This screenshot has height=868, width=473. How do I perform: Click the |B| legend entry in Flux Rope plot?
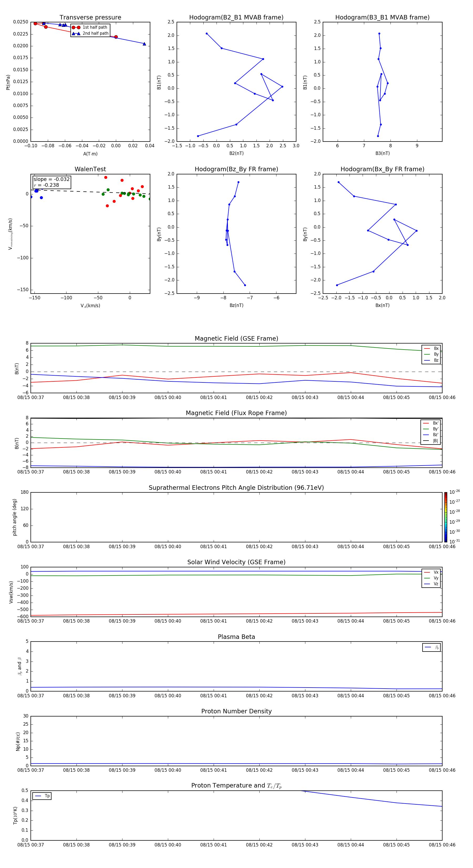pyautogui.click(x=431, y=441)
